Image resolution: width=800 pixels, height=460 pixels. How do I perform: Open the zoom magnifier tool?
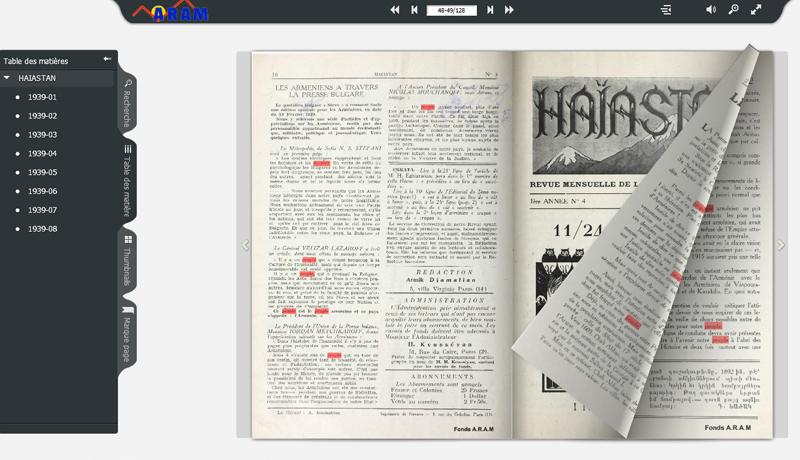click(x=733, y=10)
